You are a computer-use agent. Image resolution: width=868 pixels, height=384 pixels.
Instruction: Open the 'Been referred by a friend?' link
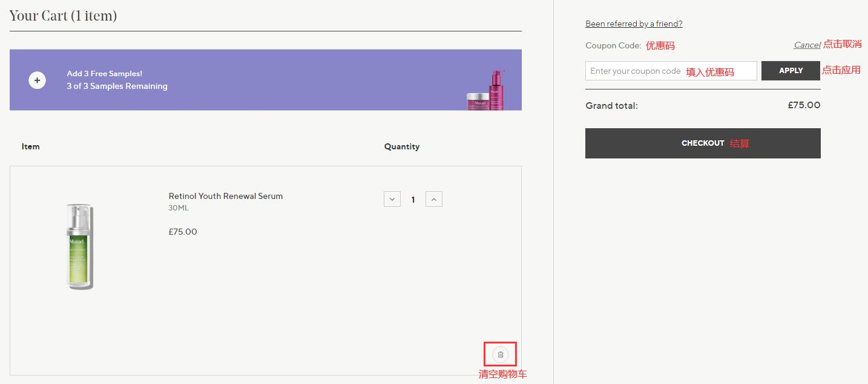[634, 24]
